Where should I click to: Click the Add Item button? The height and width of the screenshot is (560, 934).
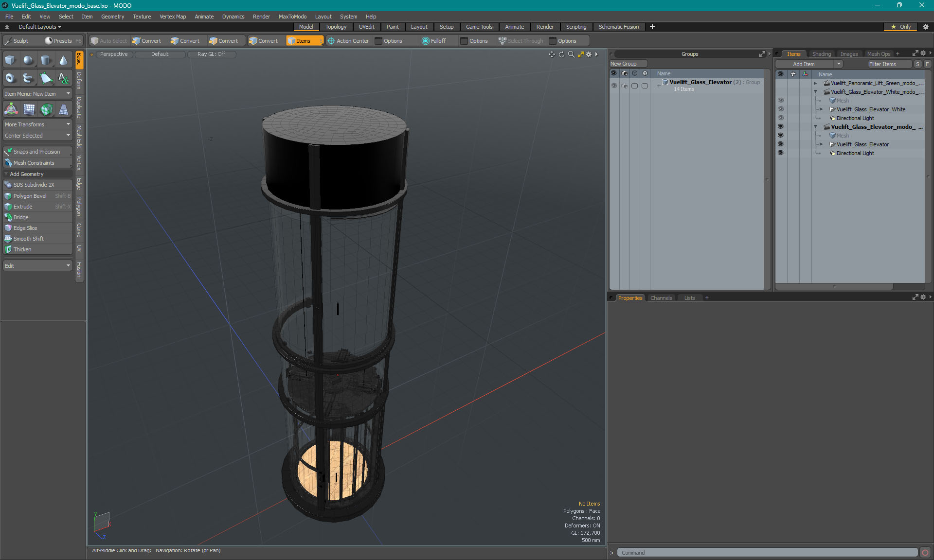coord(804,64)
